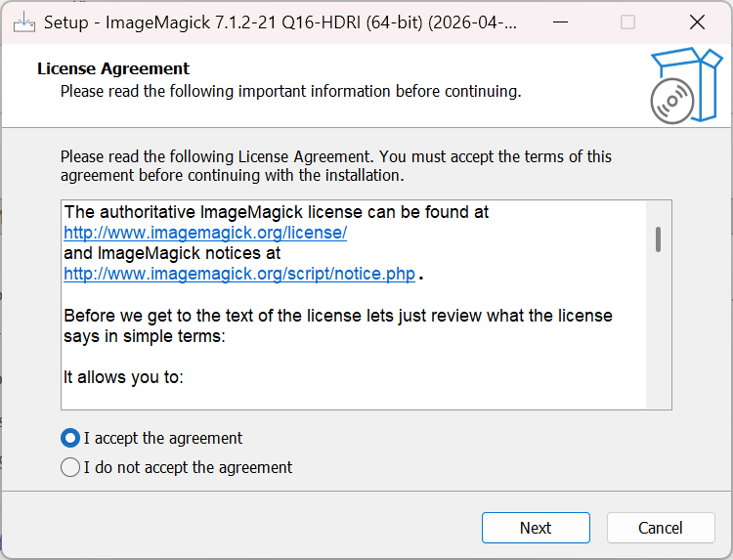The height and width of the screenshot is (560, 733).
Task: Click the "authoritative ImageMagick license" first line
Action: [276, 211]
